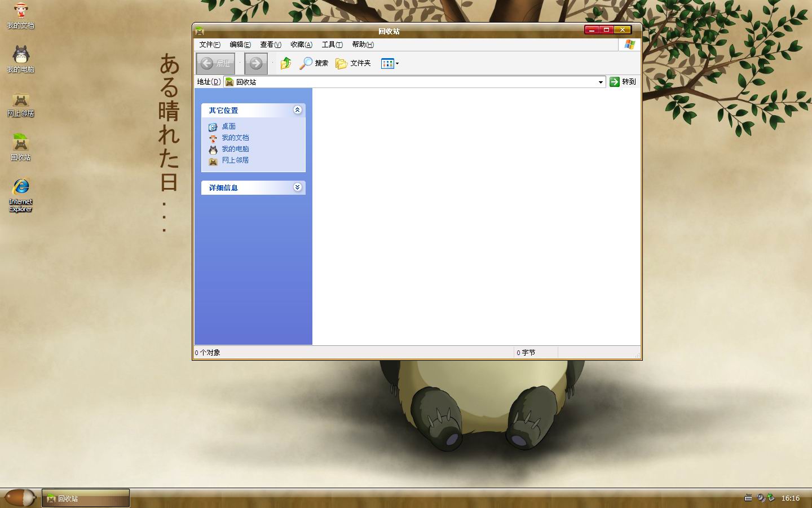
Task: Open the 帮助(H) menu
Action: [x=363, y=45]
